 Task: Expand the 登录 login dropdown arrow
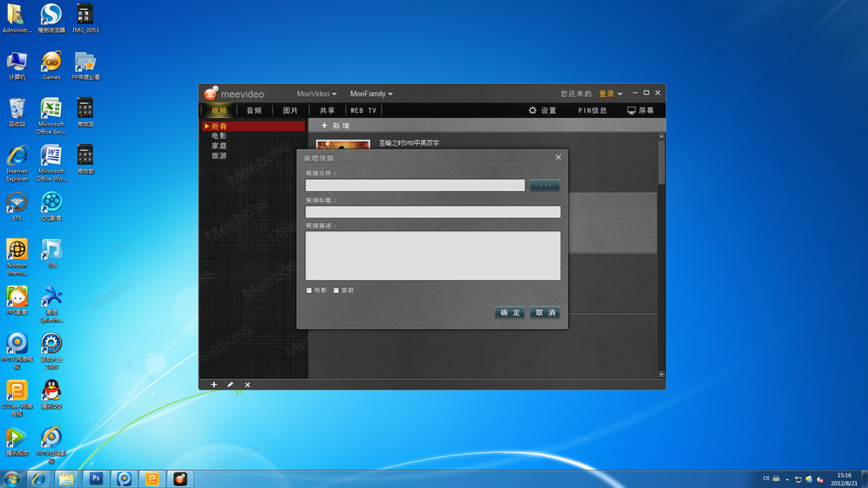620,94
